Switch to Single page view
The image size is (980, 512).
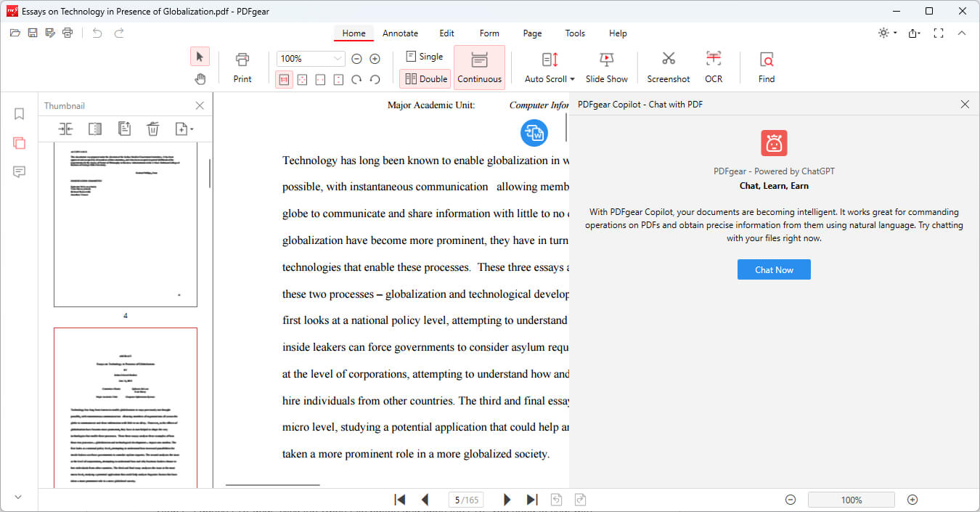tap(424, 57)
